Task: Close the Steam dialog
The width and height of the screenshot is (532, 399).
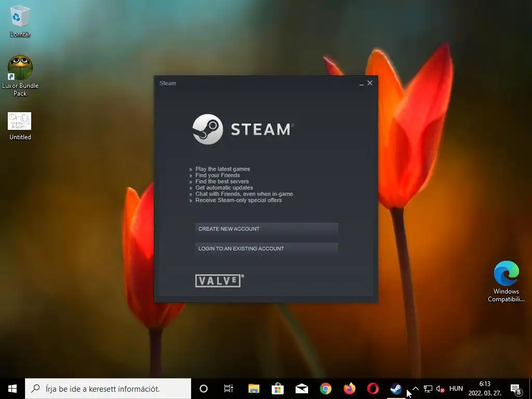Action: (x=370, y=83)
